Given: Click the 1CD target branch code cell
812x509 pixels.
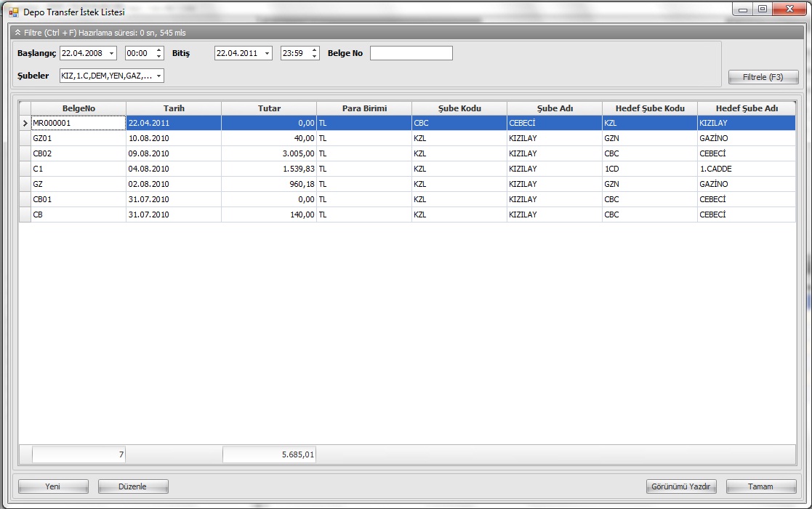Looking at the screenshot, I should click(651, 169).
